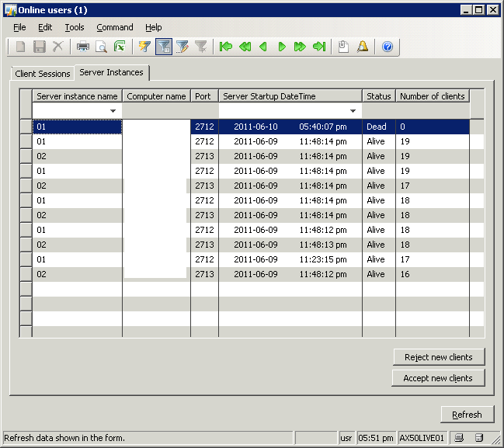504x448 pixels.
Task: Select row marker of the Dead server row
Action: click(x=26, y=127)
